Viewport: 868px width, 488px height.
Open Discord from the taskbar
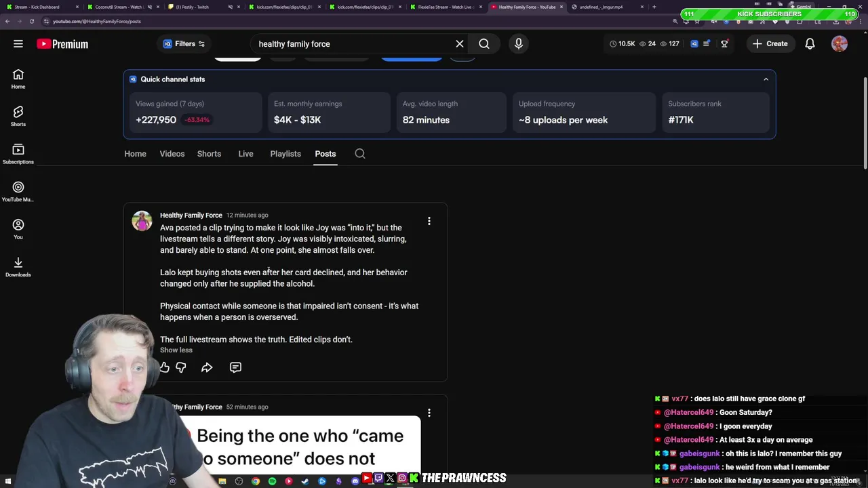(355, 481)
